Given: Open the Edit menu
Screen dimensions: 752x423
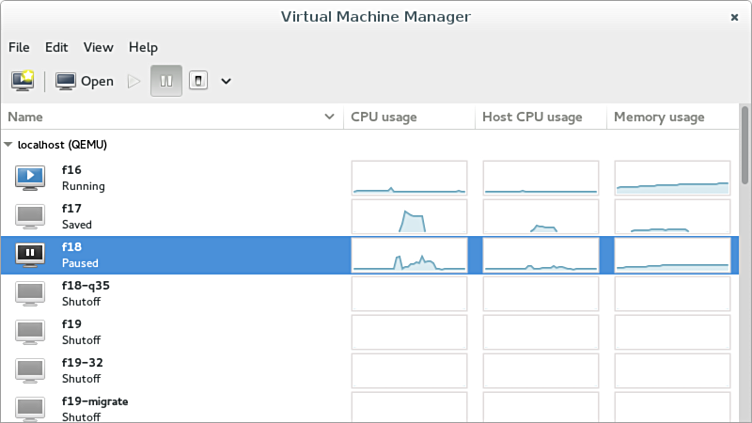Looking at the screenshot, I should (56, 47).
